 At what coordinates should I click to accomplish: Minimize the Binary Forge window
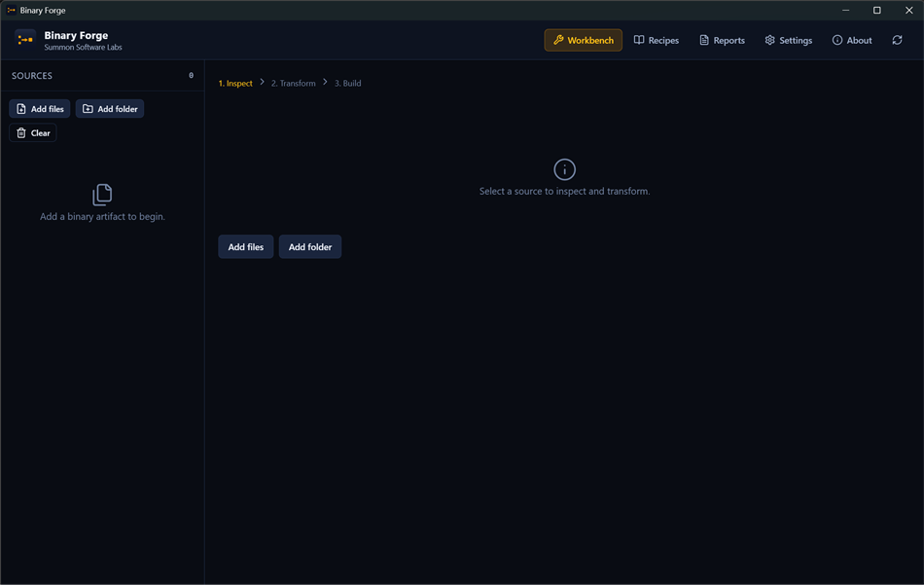(845, 10)
